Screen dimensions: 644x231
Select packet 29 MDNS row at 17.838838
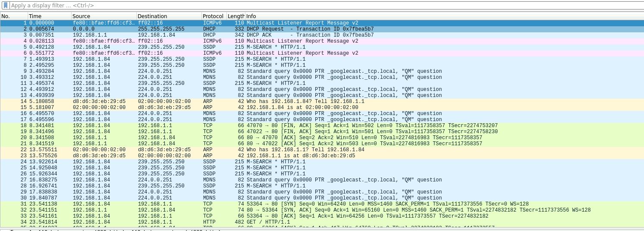322,192
